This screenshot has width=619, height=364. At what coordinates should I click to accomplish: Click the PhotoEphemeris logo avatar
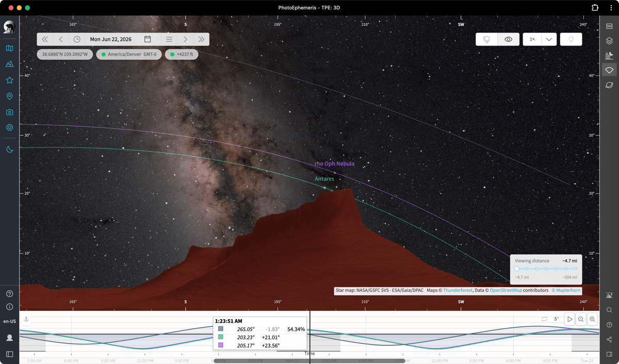(x=9, y=27)
